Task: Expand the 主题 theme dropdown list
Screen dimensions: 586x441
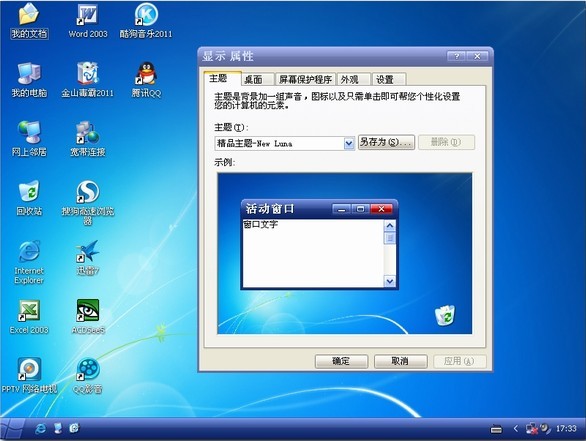Action: pyautogui.click(x=348, y=144)
